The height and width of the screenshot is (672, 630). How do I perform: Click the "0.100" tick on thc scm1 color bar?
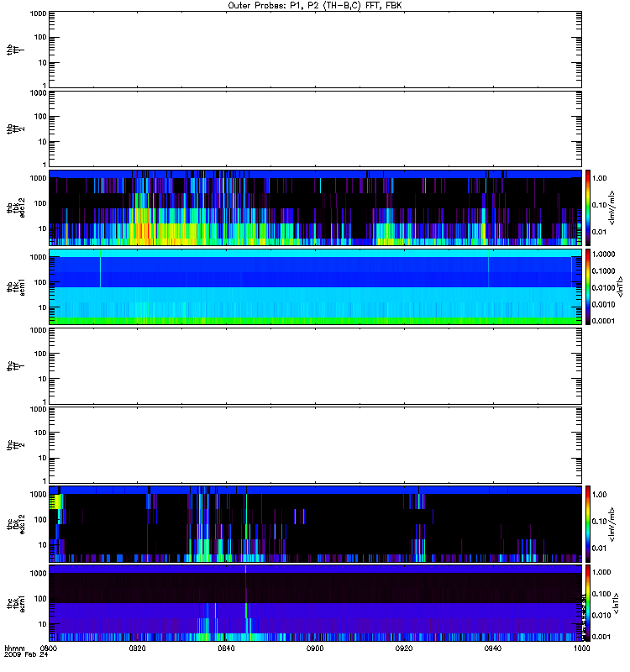601,594
